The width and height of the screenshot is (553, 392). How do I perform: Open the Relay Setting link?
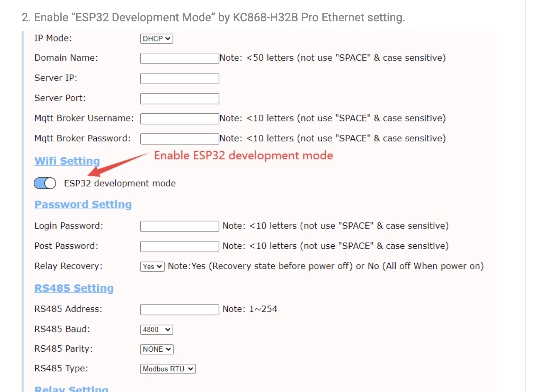pyautogui.click(x=71, y=389)
